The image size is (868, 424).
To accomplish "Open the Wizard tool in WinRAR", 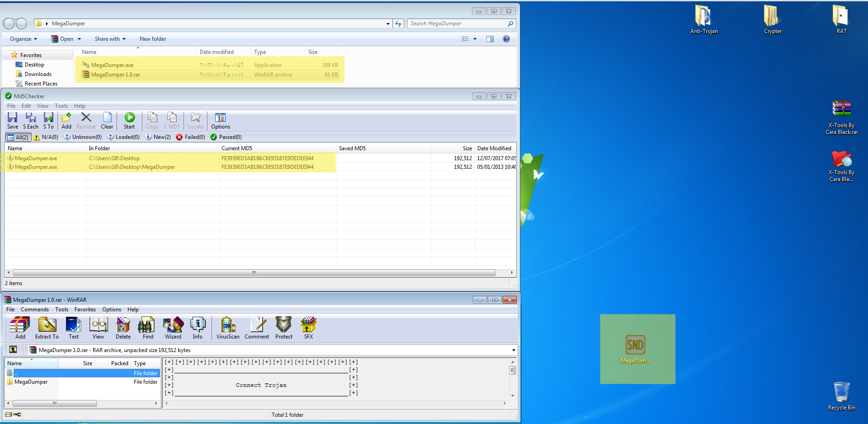I will point(173,328).
